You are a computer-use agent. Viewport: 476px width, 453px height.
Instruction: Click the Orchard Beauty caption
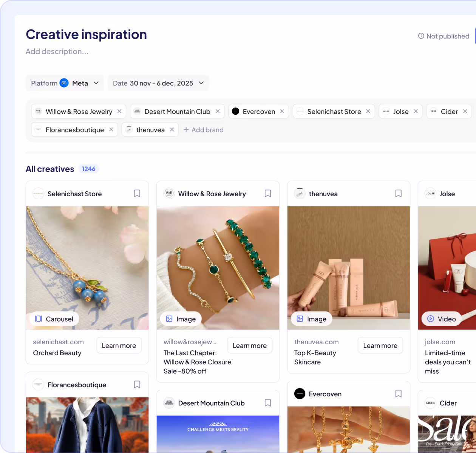coord(57,353)
